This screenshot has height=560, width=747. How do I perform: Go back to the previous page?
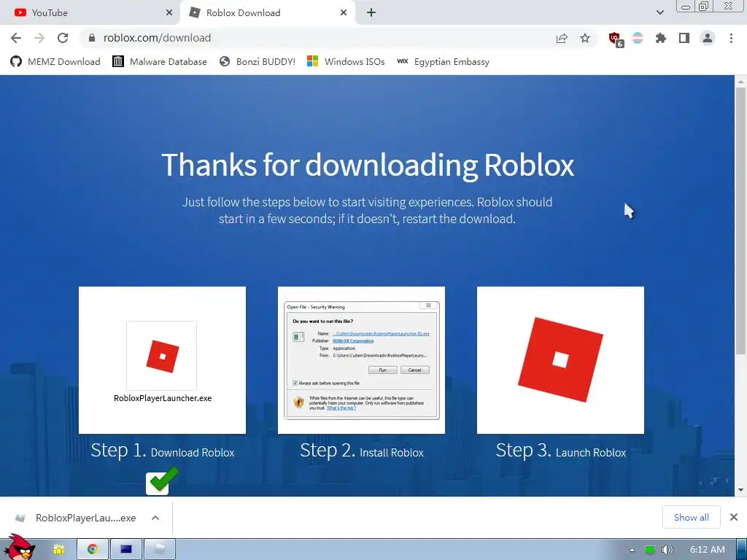(16, 38)
